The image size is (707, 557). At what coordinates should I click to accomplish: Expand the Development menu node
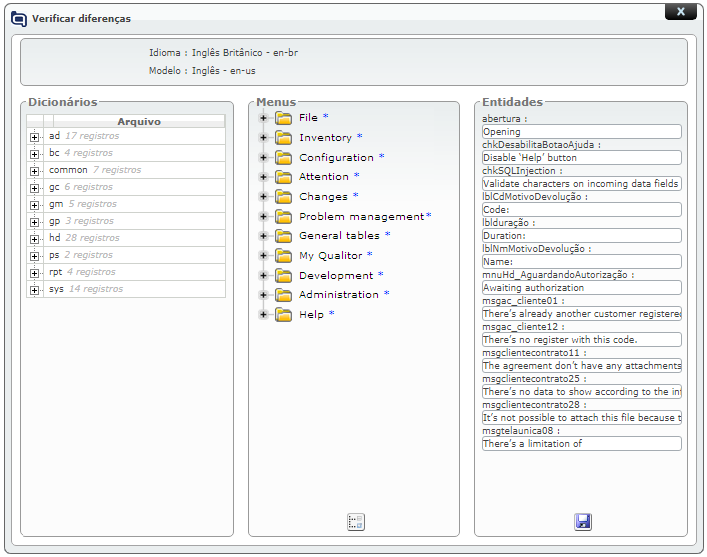pos(263,275)
